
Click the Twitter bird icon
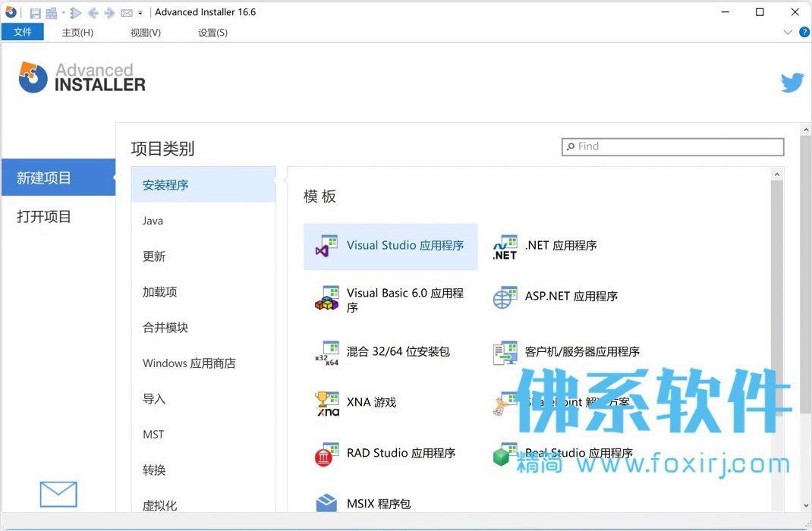(792, 82)
